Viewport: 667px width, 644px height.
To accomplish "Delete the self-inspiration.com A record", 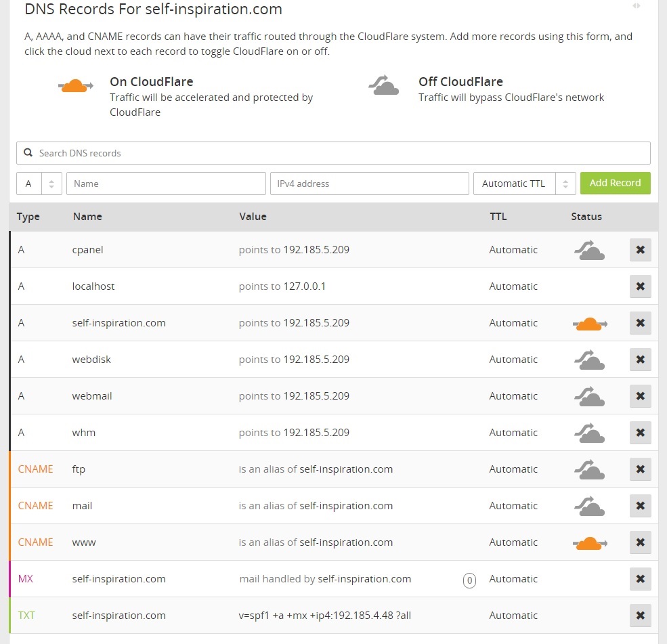I will click(640, 323).
